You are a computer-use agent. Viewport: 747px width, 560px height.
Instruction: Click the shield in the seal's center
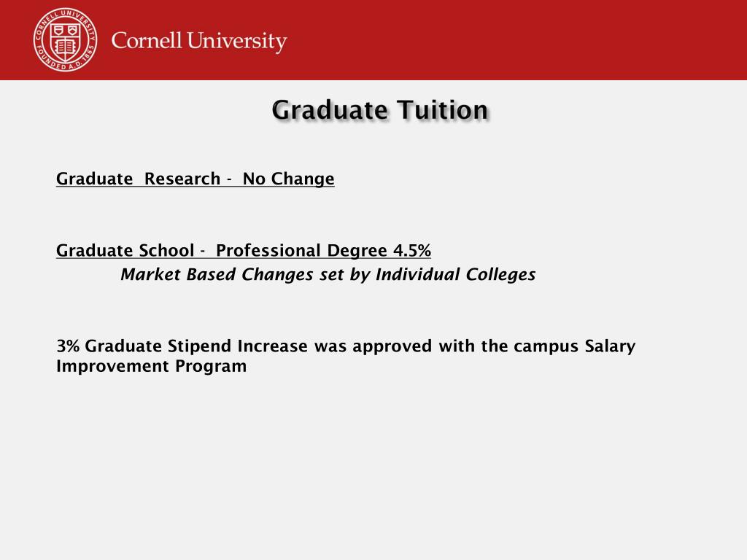65,41
